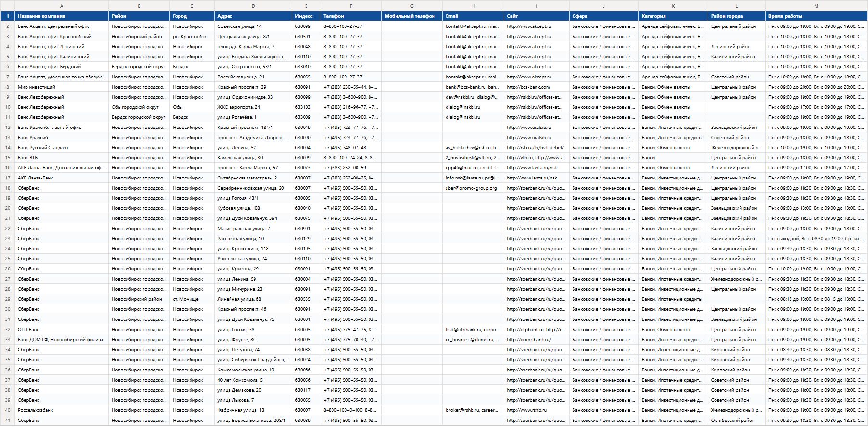
Task: Click city cell 'рп. Краснообск'
Action: (x=192, y=37)
